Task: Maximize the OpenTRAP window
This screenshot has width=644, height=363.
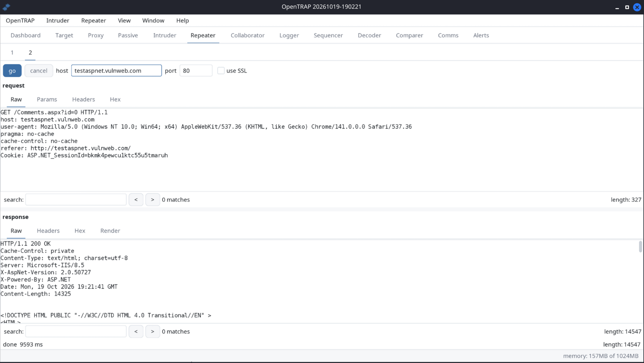Action: tap(627, 7)
